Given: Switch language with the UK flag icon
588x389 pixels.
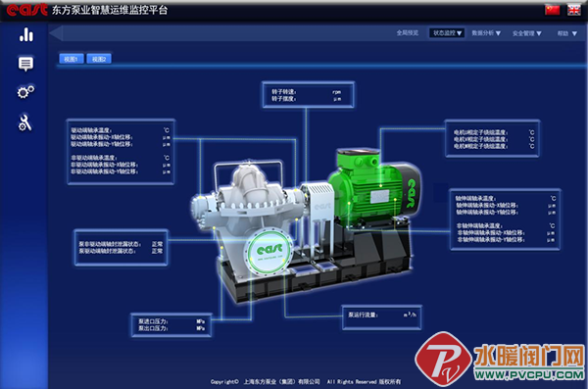Looking at the screenshot, I should [x=573, y=10].
